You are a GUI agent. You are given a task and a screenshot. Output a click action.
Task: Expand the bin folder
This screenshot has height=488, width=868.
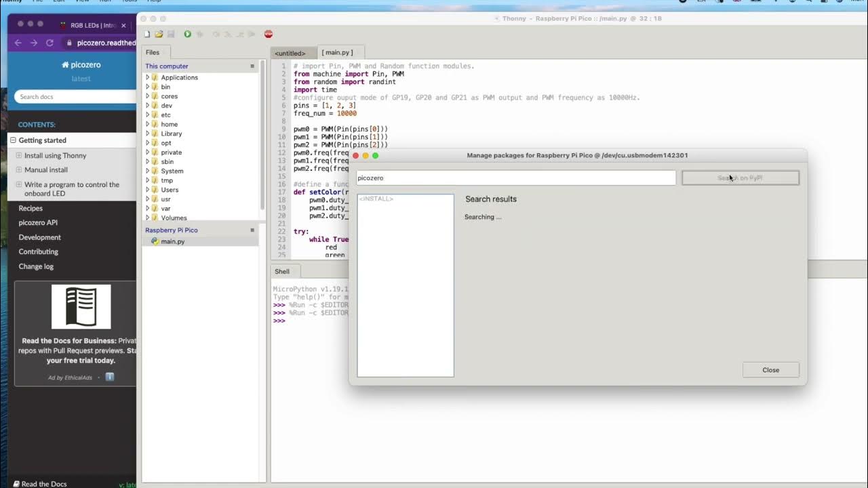tap(147, 87)
